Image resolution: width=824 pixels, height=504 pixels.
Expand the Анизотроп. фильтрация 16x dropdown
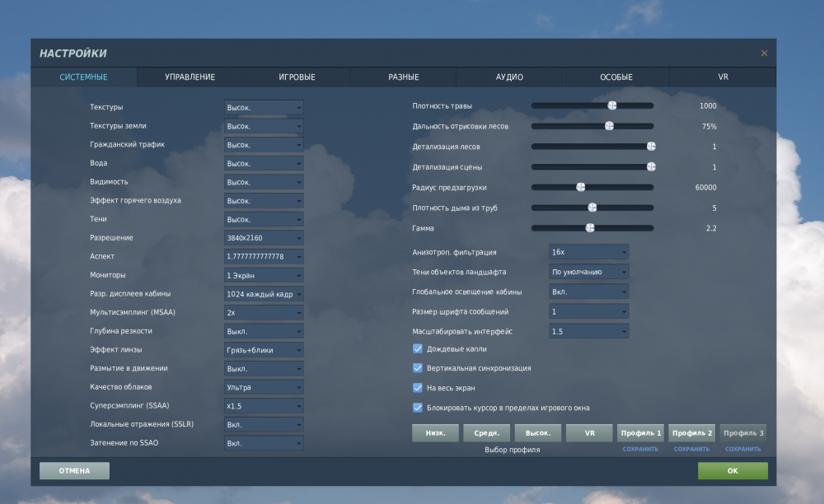click(588, 252)
